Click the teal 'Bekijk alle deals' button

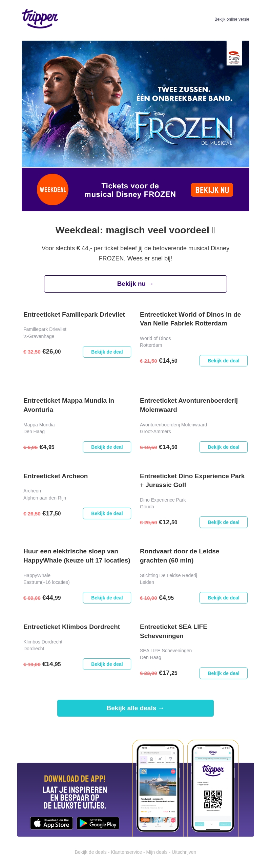coord(135,708)
